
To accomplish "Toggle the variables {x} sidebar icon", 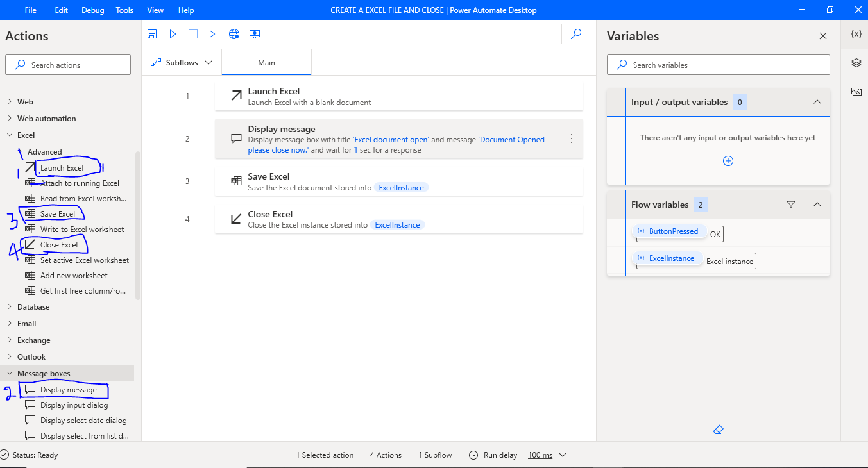I will pyautogui.click(x=856, y=34).
